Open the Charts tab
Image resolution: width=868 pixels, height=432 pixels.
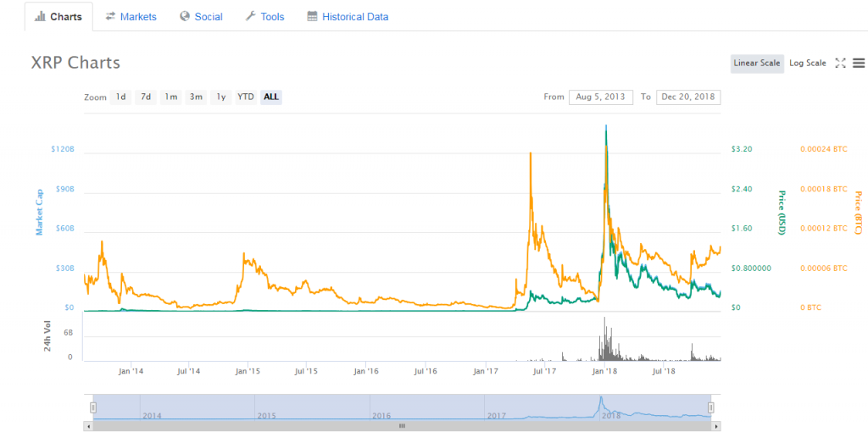click(58, 17)
